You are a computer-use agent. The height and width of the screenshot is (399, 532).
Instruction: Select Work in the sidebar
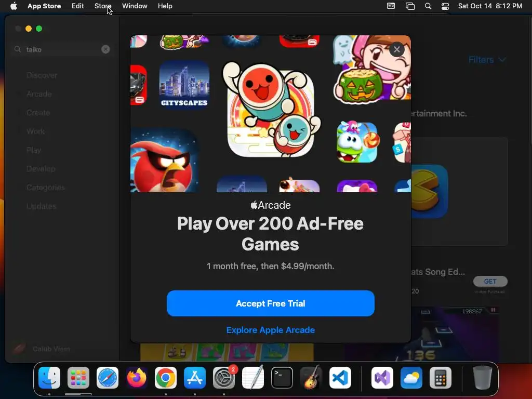click(36, 131)
